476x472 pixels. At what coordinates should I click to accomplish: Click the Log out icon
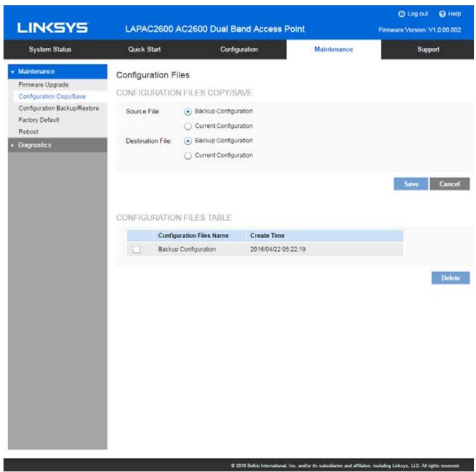pos(401,14)
